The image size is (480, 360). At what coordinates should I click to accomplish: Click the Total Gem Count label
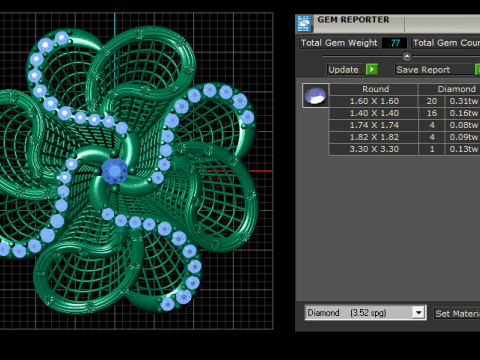point(446,43)
